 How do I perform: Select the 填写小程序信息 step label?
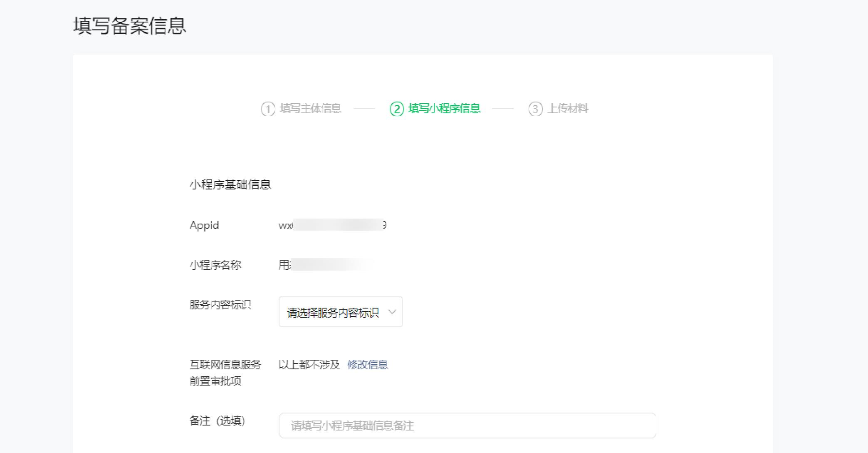point(444,109)
